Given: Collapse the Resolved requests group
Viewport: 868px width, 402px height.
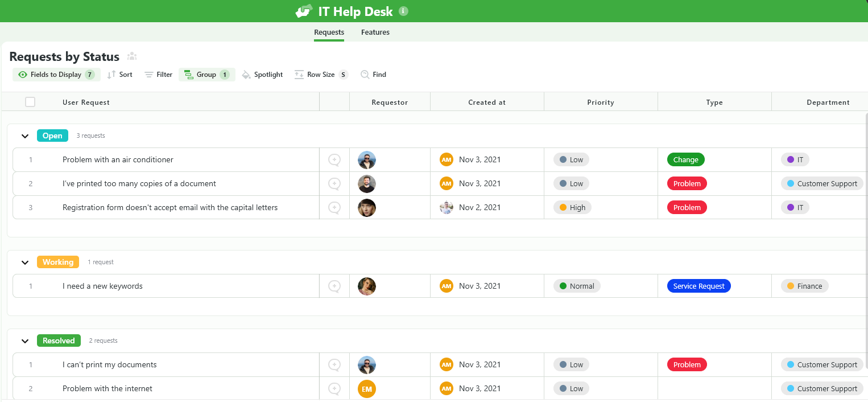Looking at the screenshot, I should [x=25, y=341].
